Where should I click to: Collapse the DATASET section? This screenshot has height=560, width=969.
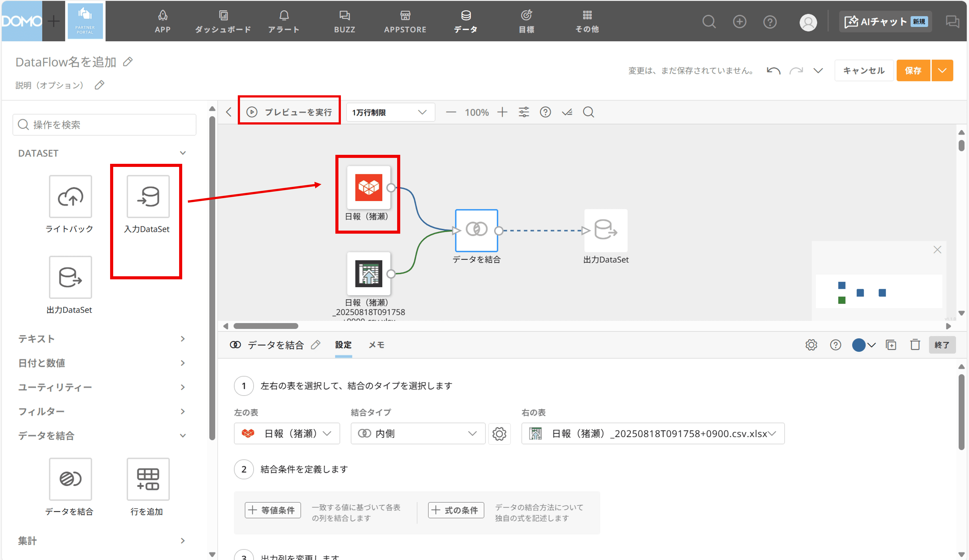(183, 153)
